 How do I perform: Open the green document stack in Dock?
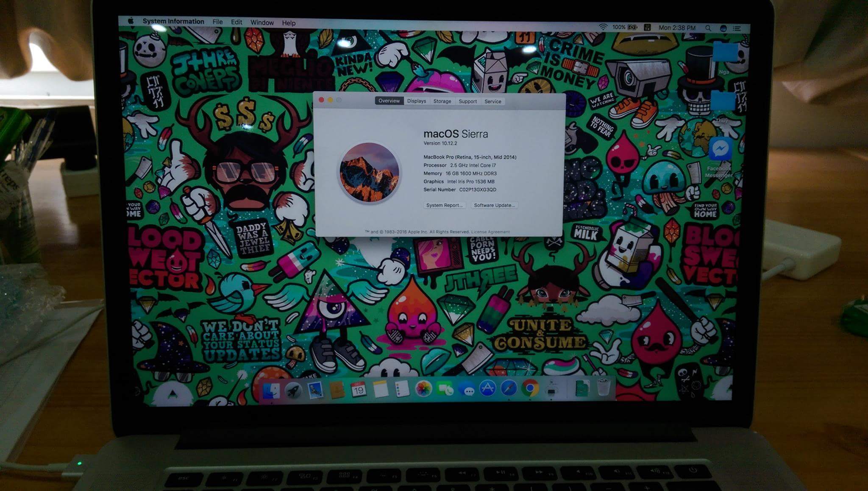(x=582, y=388)
